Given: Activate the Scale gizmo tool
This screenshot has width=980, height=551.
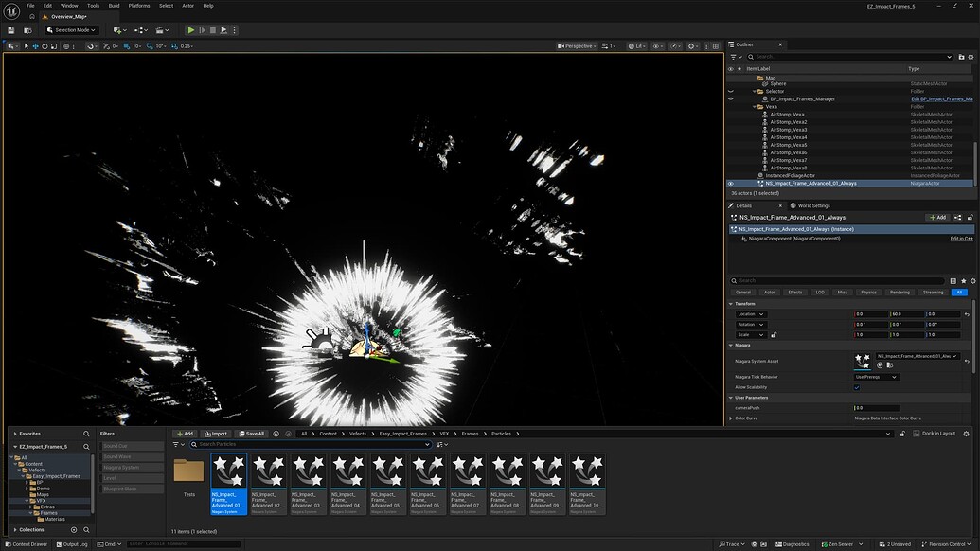Looking at the screenshot, I should click(x=54, y=46).
